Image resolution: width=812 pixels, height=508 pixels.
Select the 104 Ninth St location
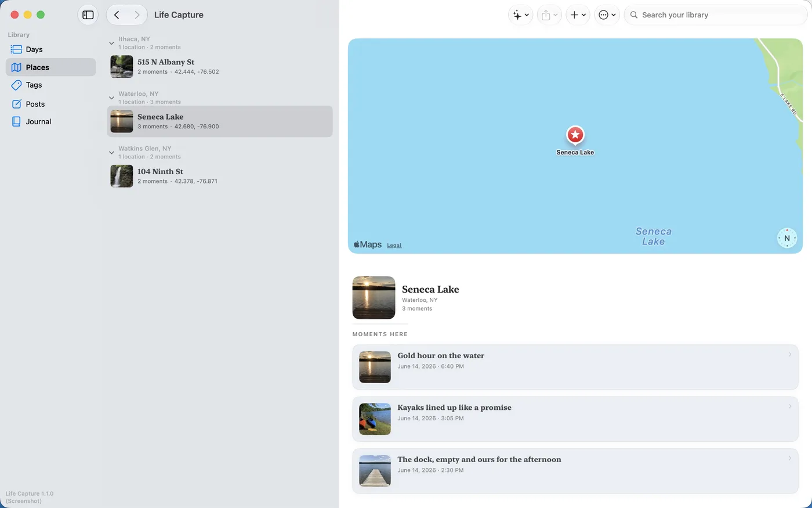pyautogui.click(x=220, y=176)
